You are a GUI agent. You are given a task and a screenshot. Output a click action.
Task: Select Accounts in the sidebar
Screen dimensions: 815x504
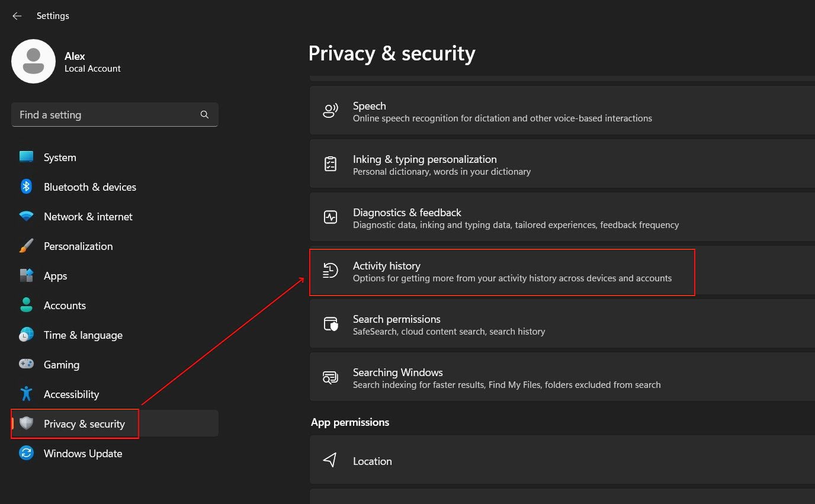(65, 306)
